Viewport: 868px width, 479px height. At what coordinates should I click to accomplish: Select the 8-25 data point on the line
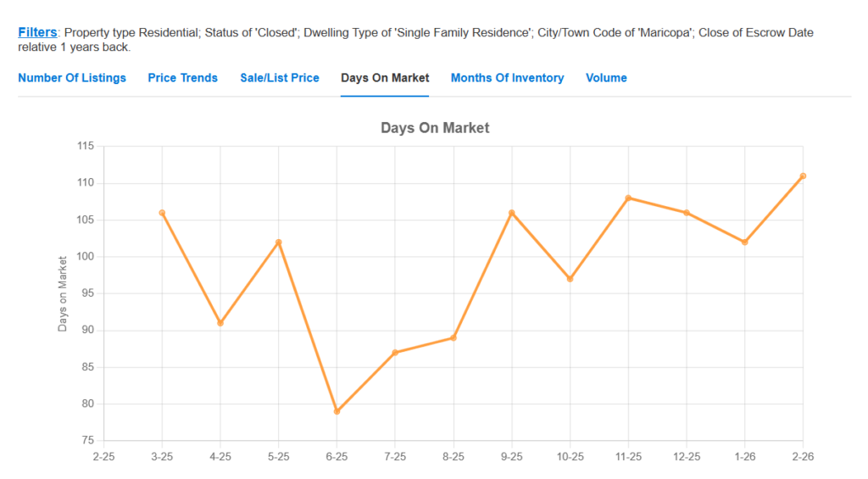point(453,337)
